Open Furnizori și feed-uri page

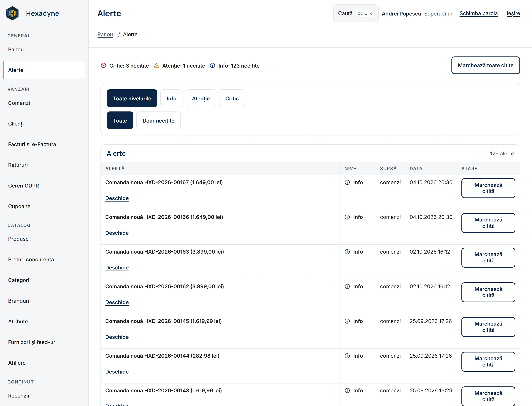pyautogui.click(x=44, y=342)
